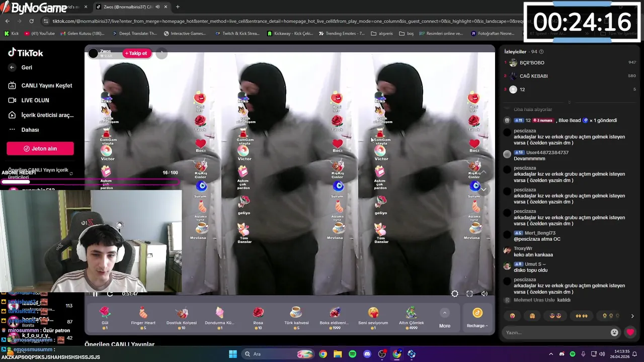This screenshot has width=644, height=362.
Task: Expand the viewers ranking list chevron
Action: coord(570,102)
